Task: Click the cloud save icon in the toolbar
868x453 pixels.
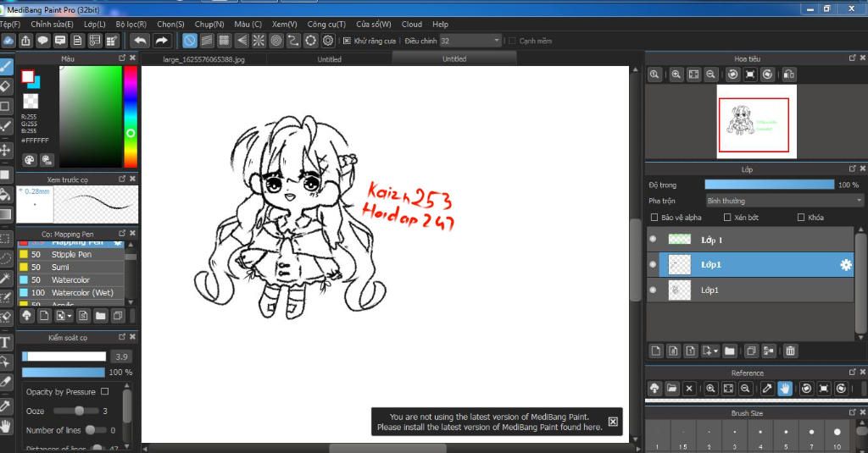Action: (x=8, y=41)
